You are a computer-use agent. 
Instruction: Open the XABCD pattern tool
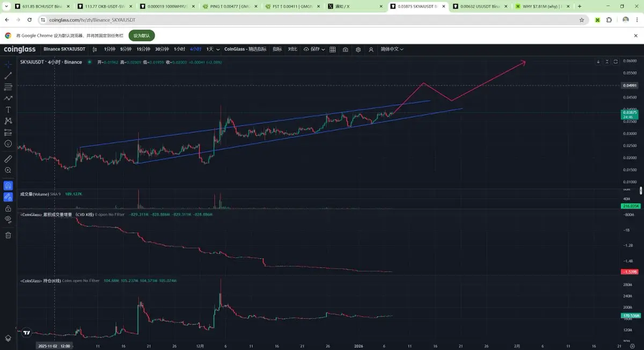[x=8, y=121]
